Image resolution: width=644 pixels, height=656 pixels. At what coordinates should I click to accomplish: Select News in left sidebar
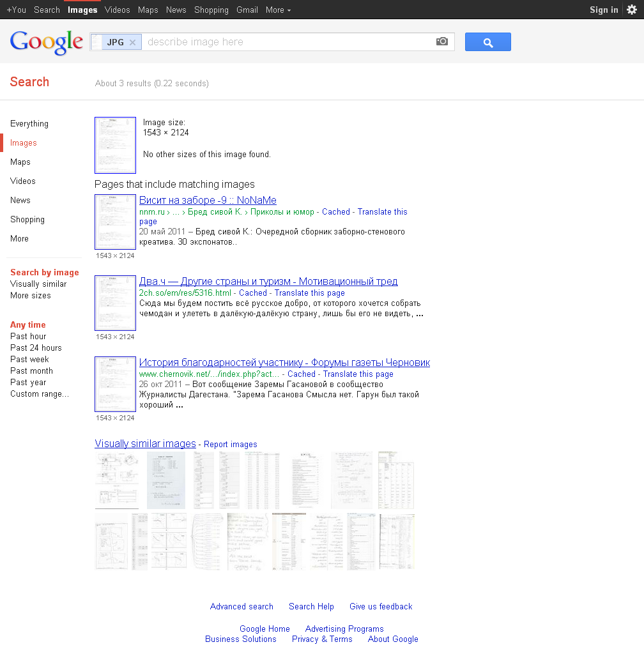coord(20,200)
